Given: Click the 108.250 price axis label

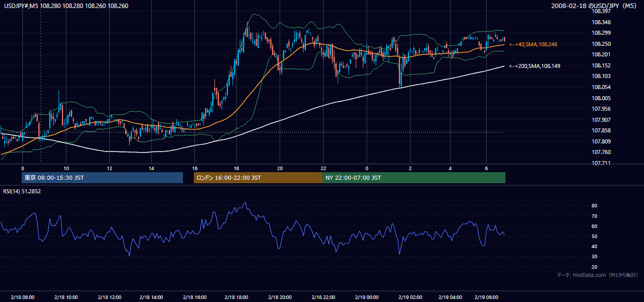Looking at the screenshot, I should pyautogui.click(x=601, y=44).
